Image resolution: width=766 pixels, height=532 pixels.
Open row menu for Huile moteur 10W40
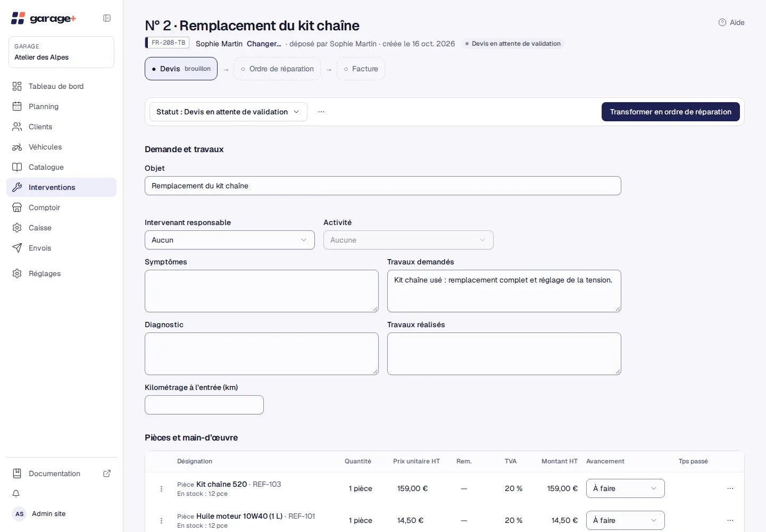click(161, 520)
